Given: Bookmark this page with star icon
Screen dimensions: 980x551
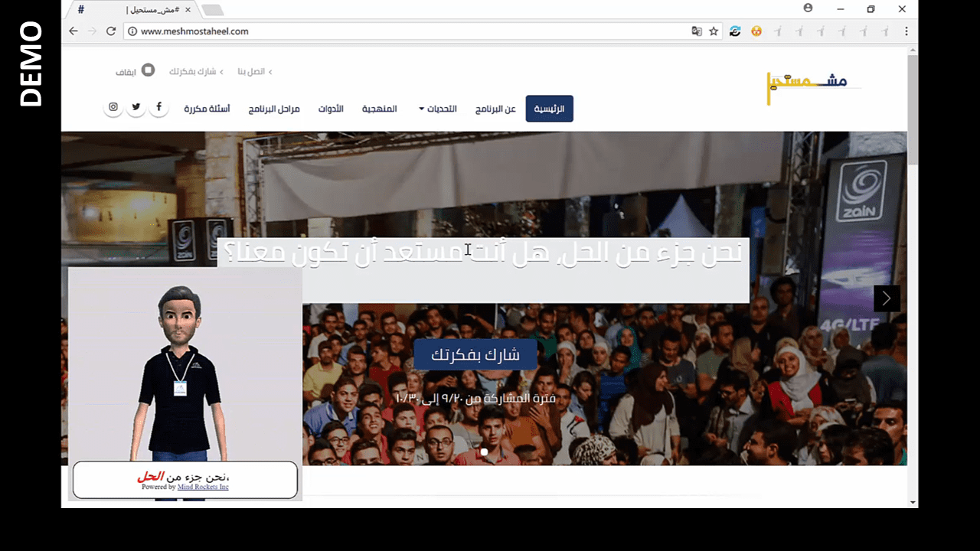Looking at the screenshot, I should pos(714,31).
